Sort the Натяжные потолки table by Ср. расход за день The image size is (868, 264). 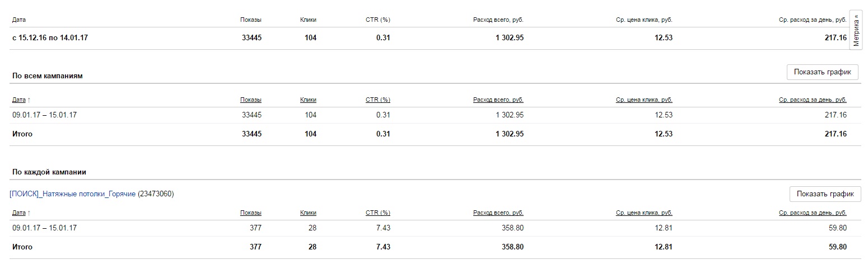coord(813,213)
